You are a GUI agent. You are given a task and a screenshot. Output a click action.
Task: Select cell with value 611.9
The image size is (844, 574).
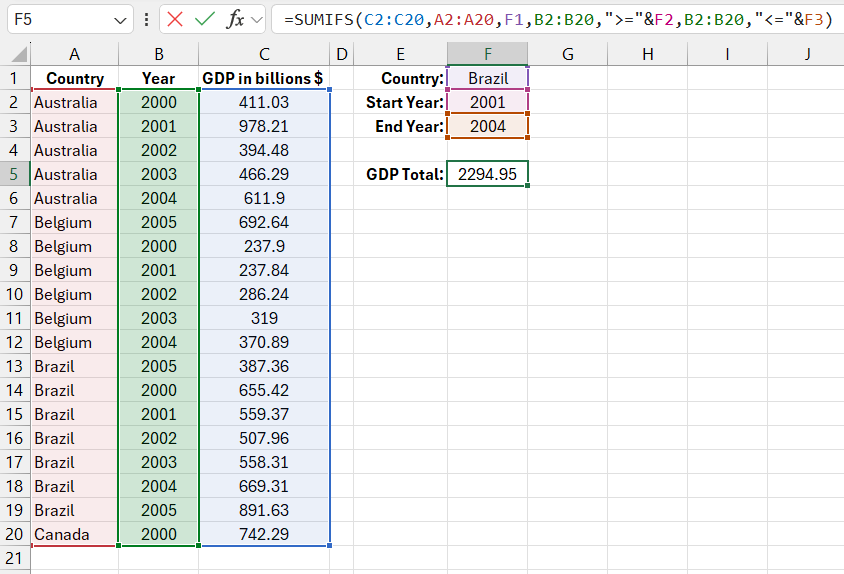tap(264, 198)
